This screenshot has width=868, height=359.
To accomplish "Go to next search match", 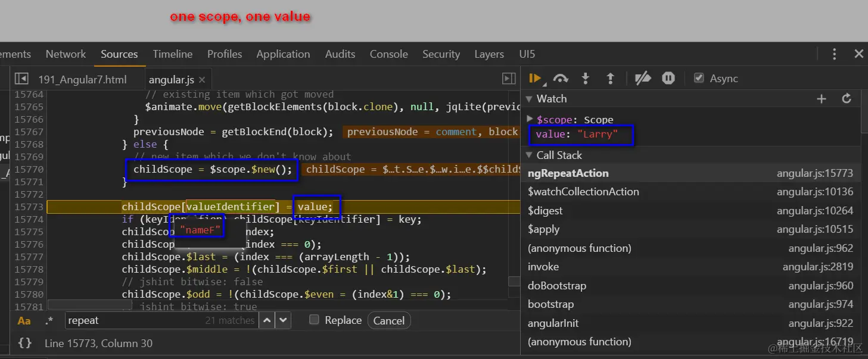I will click(283, 320).
